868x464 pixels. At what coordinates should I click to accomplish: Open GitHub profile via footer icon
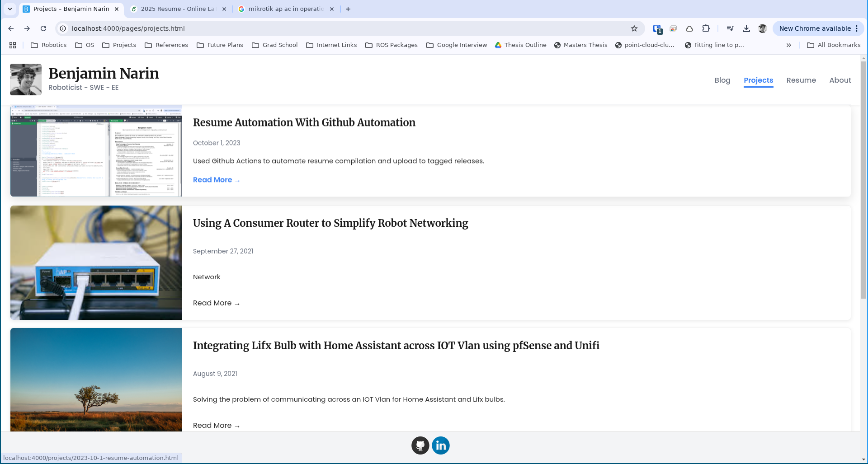click(420, 445)
